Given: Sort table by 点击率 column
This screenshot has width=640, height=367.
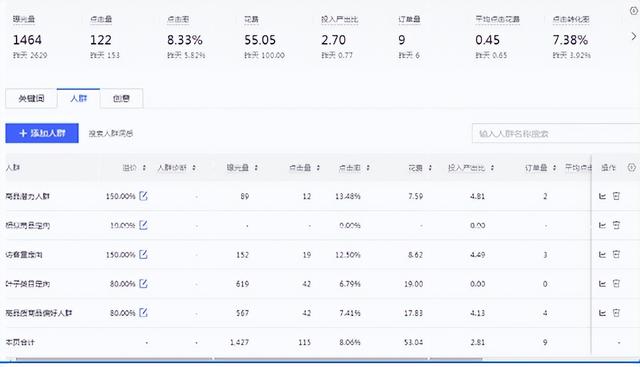Looking at the screenshot, I should (368, 168).
